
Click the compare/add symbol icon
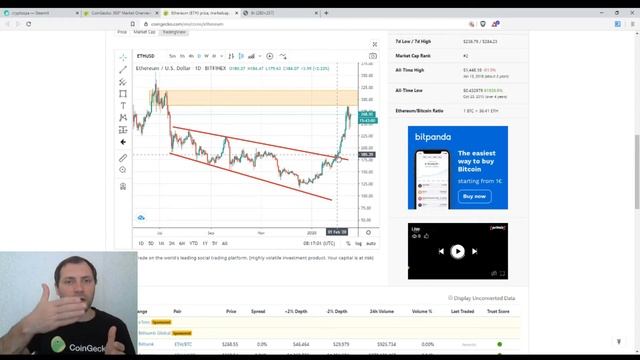click(x=283, y=56)
